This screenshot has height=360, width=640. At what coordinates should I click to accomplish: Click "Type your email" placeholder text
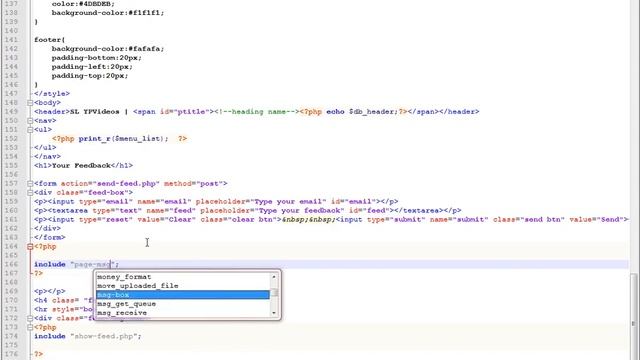click(290, 202)
